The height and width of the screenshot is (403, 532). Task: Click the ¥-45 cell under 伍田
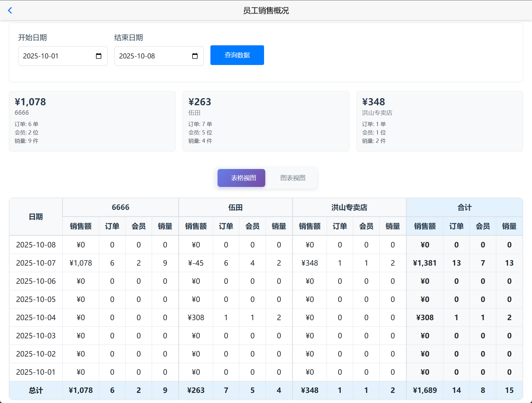click(196, 263)
